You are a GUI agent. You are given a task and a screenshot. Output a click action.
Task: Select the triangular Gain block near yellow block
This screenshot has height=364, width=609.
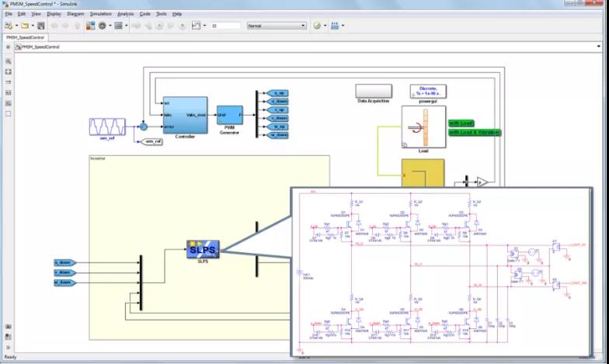(x=482, y=182)
